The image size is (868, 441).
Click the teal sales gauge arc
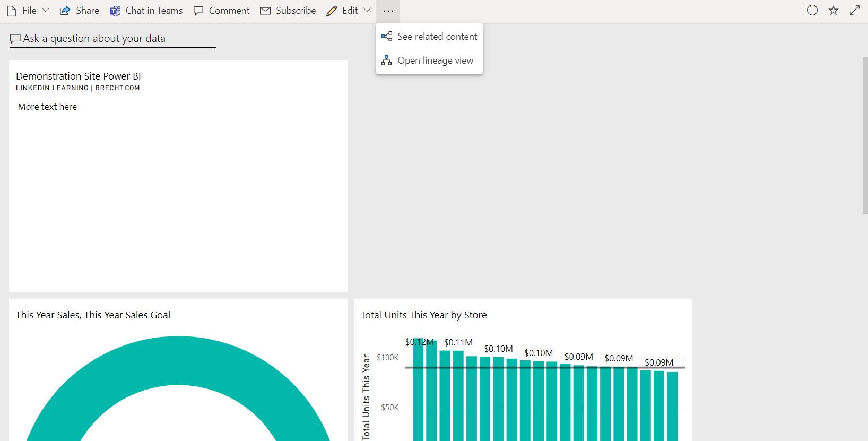click(x=178, y=361)
